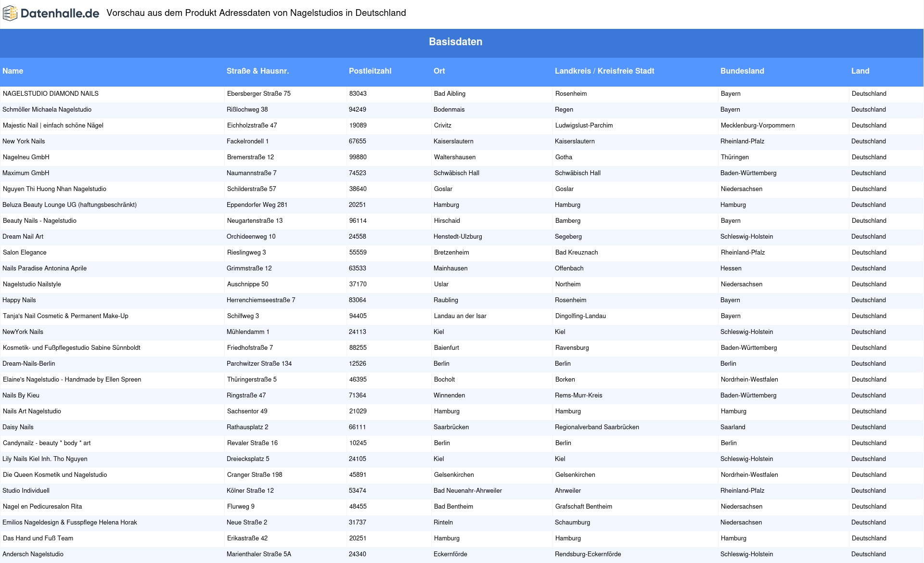
Task: Click the state Thüringen
Action: pos(735,157)
